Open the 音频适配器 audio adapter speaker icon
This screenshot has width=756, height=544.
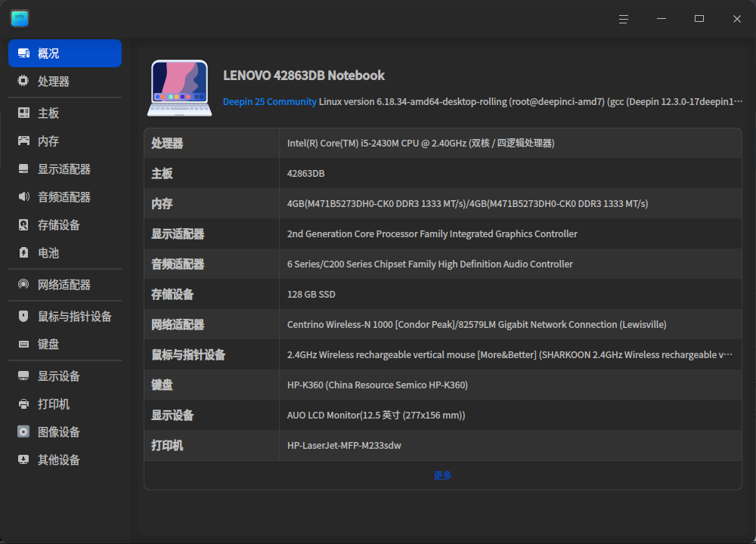point(23,196)
